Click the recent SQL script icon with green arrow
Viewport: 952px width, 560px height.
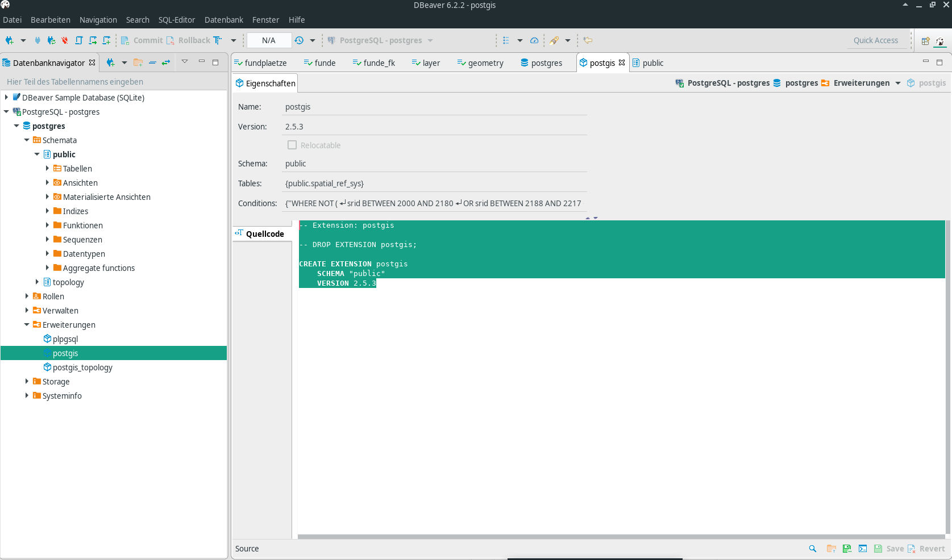tap(93, 40)
